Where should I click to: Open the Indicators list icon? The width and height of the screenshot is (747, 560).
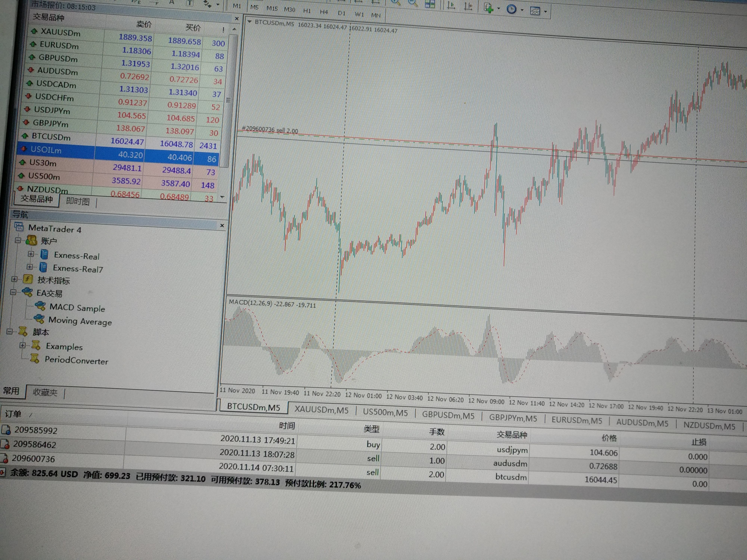(x=489, y=8)
